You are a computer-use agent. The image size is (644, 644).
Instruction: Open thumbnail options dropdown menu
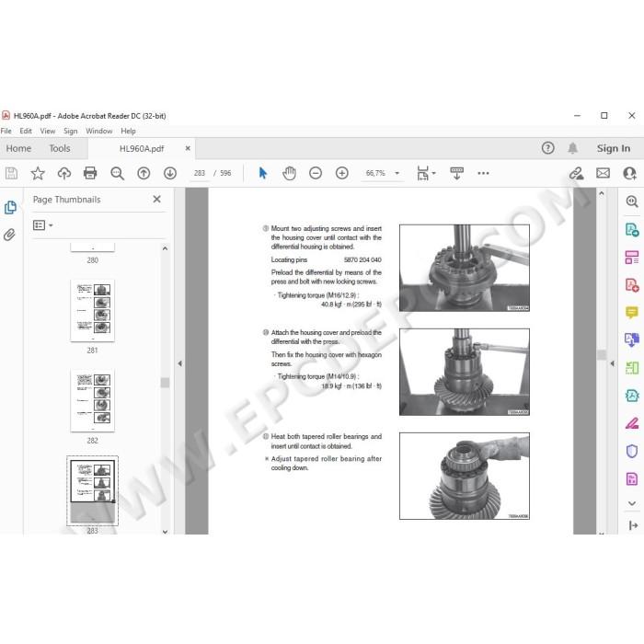coord(42,225)
